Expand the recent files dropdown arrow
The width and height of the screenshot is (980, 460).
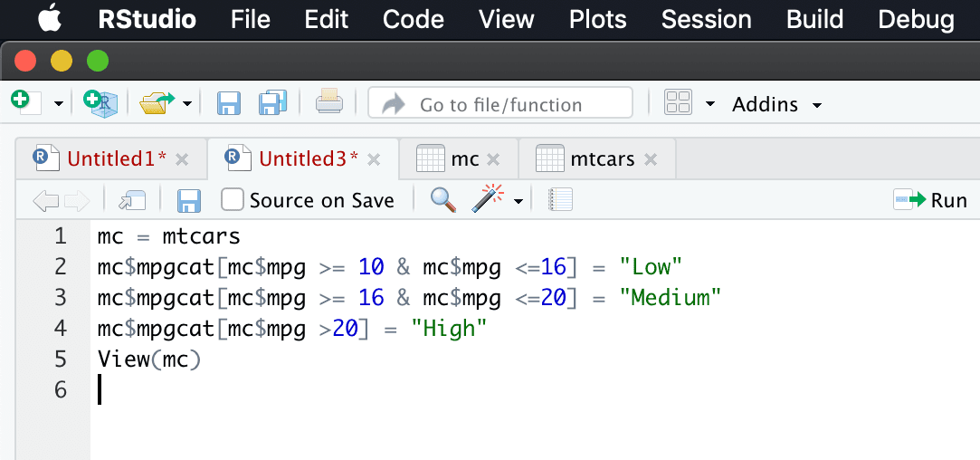click(x=187, y=104)
